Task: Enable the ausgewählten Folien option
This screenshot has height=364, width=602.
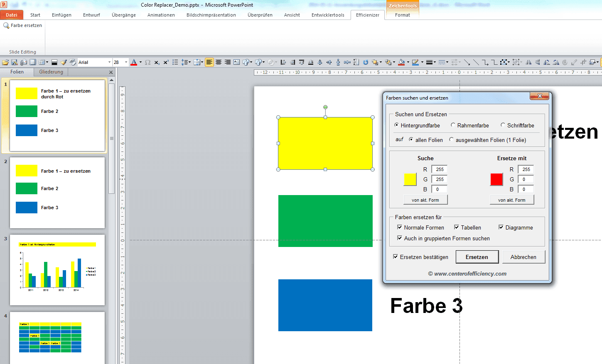Action: point(452,140)
